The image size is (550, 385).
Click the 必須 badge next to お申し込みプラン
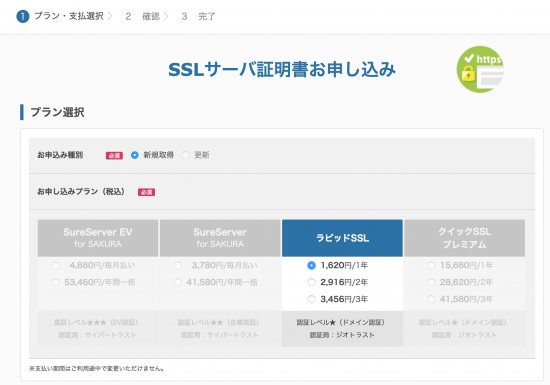point(146,192)
